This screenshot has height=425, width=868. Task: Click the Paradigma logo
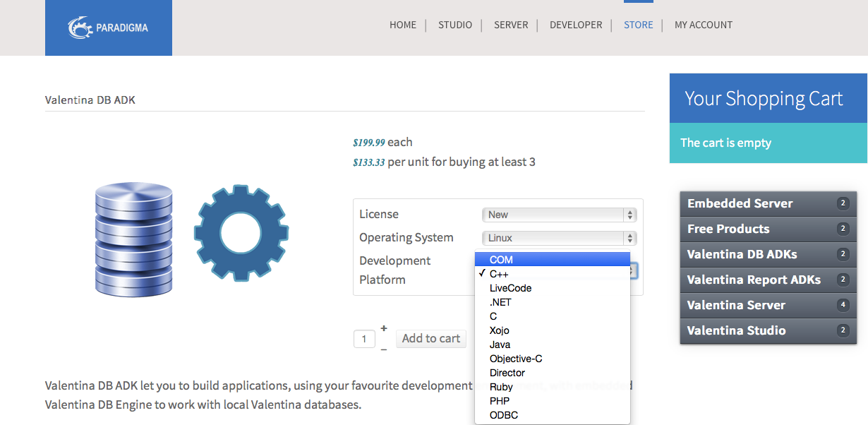[108, 28]
